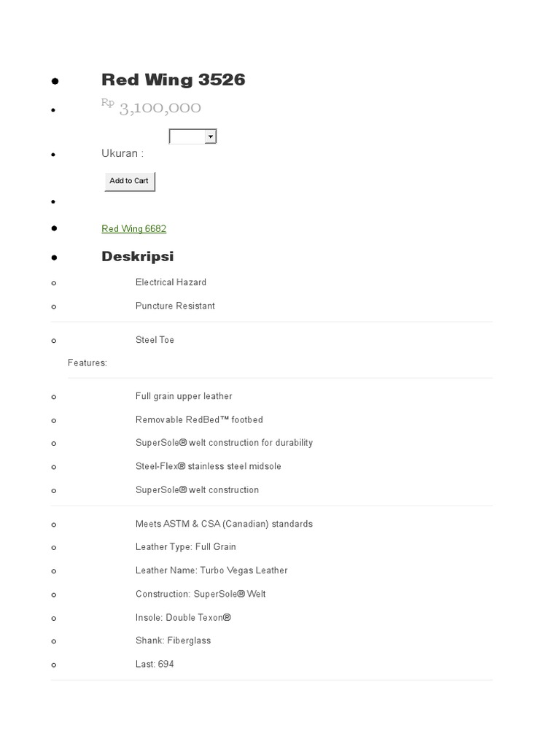Click Steel-Flex stainless steel midsole text
Screen dimensions: 560x747
coord(208,467)
